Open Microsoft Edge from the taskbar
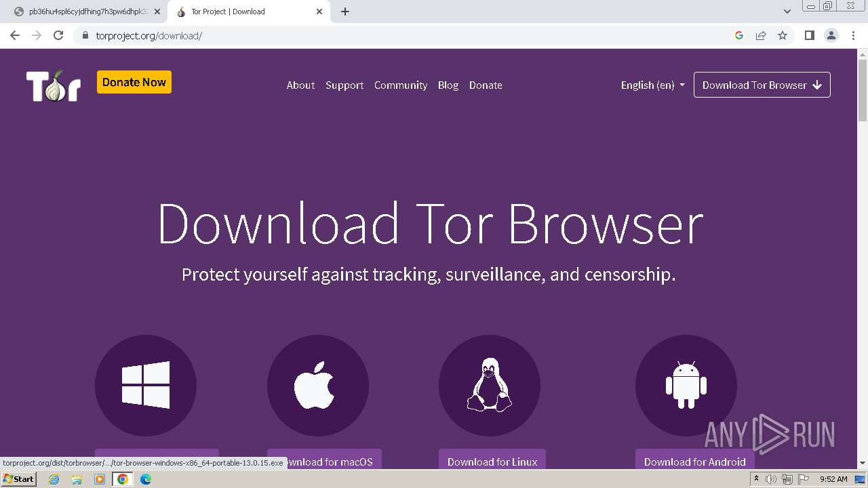The image size is (868, 488). 146,479
